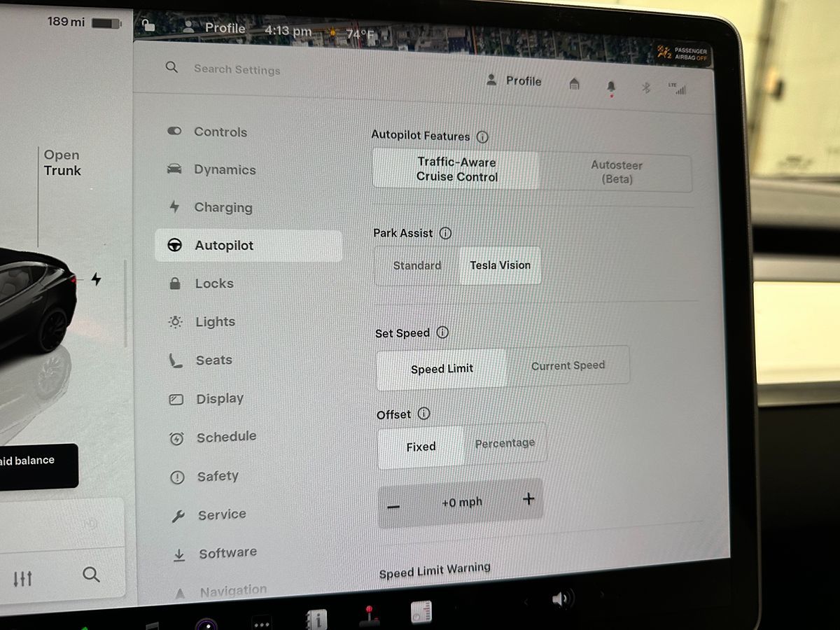
Task: Open the arcade joystick app
Action: pos(369,616)
